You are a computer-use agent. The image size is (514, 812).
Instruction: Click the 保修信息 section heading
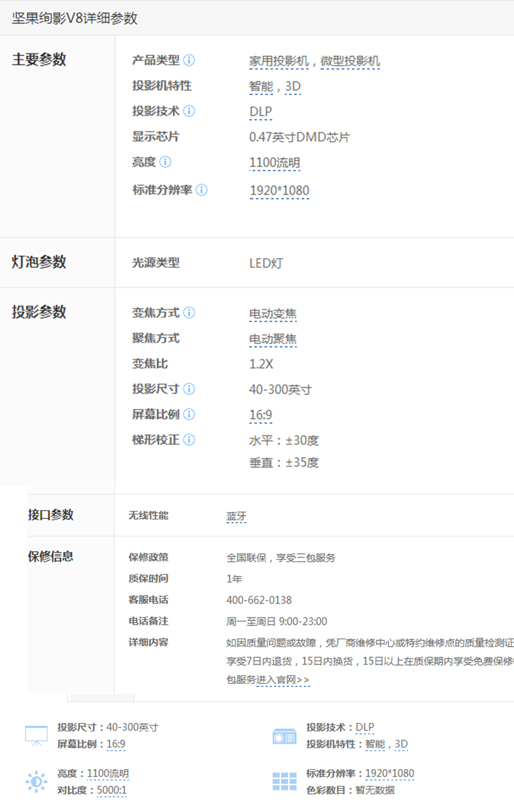pyautogui.click(x=51, y=557)
